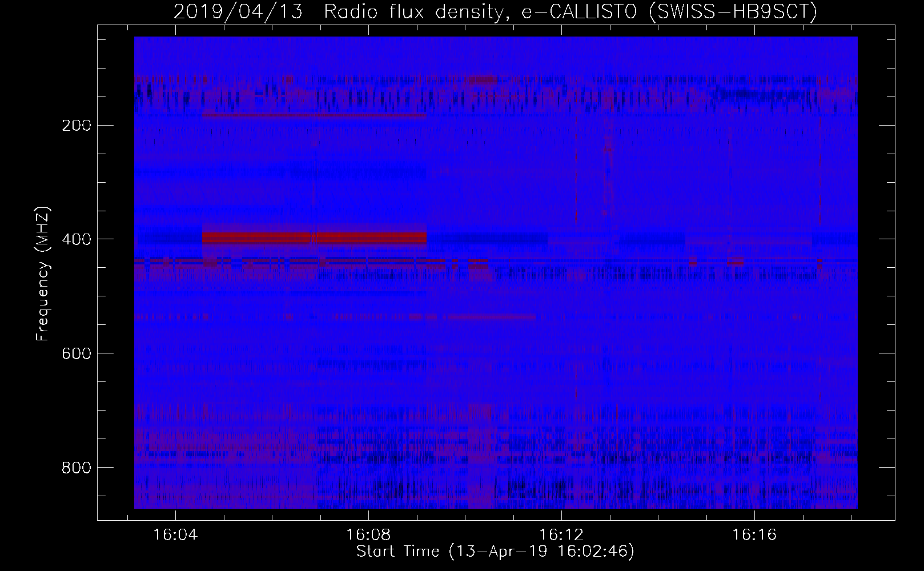Click the 16:16 time tick label
924x571 pixels.
[x=754, y=534]
